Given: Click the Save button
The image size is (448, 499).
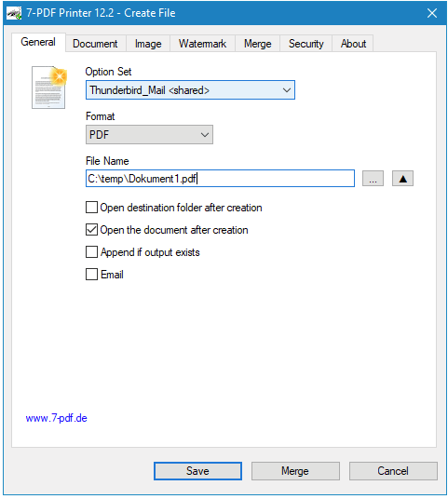Looking at the screenshot, I should [197, 471].
